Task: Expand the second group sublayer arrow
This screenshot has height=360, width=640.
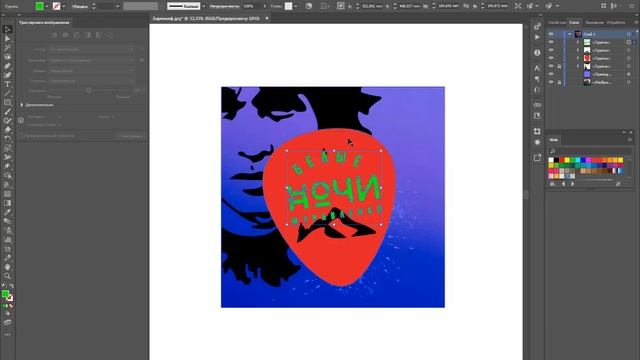Action: (x=578, y=50)
